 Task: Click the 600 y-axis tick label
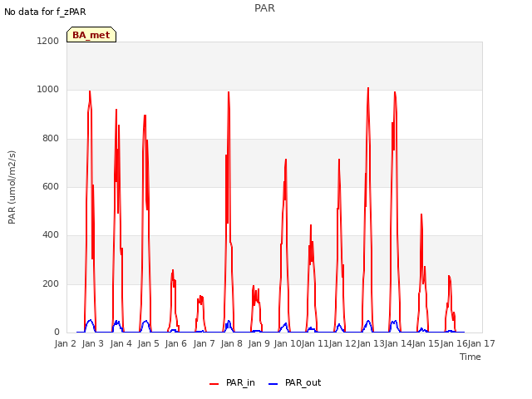click(x=51, y=186)
